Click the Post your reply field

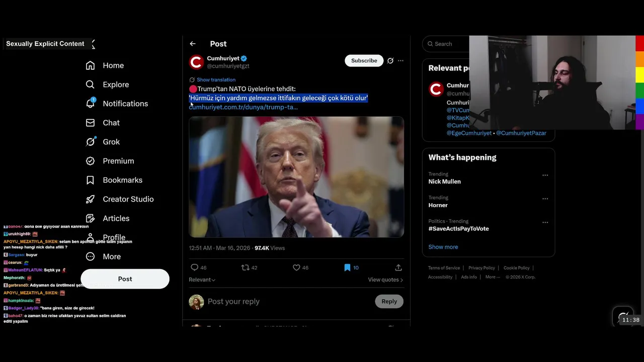tap(289, 301)
